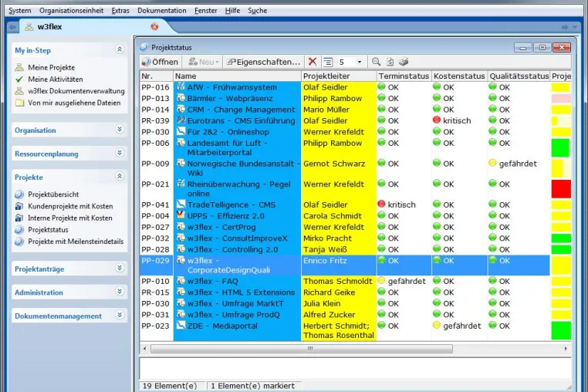Open the Dokumentation menu
This screenshot has width=588, height=392.
pos(161,11)
